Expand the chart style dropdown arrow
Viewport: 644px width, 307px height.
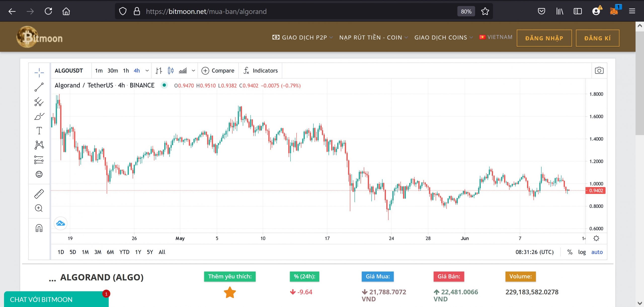click(x=193, y=71)
